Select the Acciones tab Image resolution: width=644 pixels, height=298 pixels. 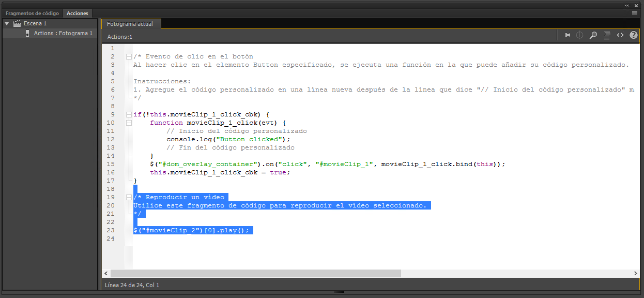(77, 13)
